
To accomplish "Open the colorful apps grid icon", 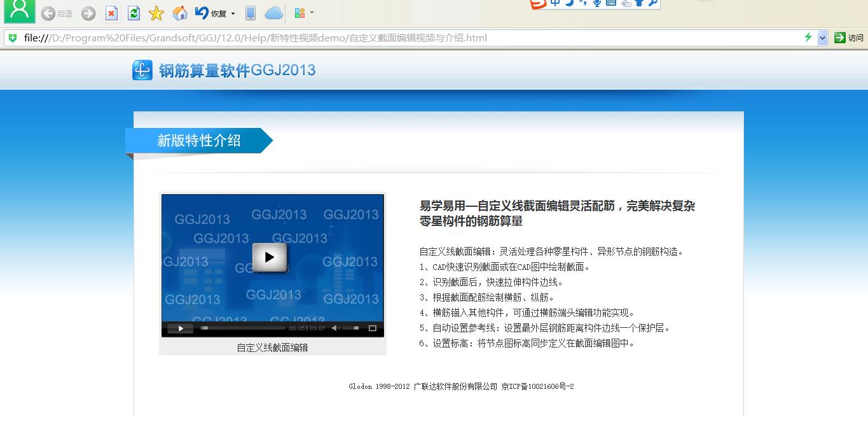I will point(300,13).
